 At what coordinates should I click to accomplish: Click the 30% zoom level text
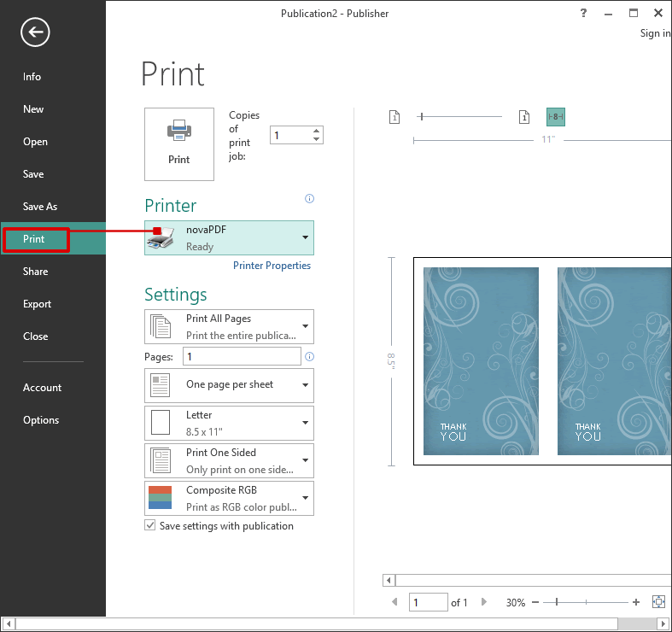click(x=516, y=602)
